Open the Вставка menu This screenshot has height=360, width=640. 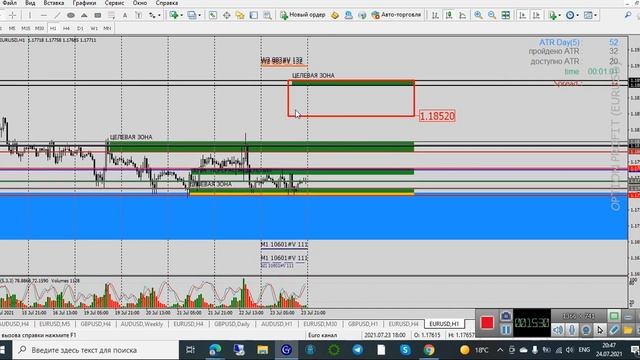point(54,3)
